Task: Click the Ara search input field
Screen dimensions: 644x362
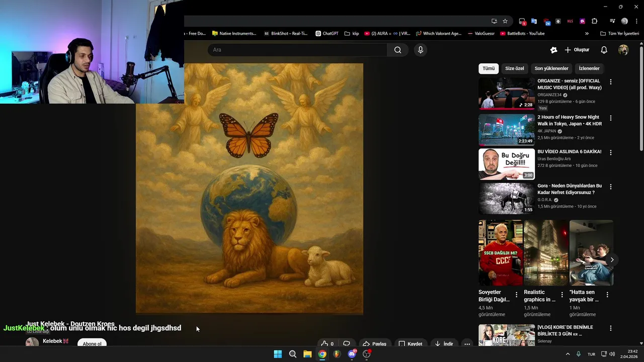Action: point(297,50)
